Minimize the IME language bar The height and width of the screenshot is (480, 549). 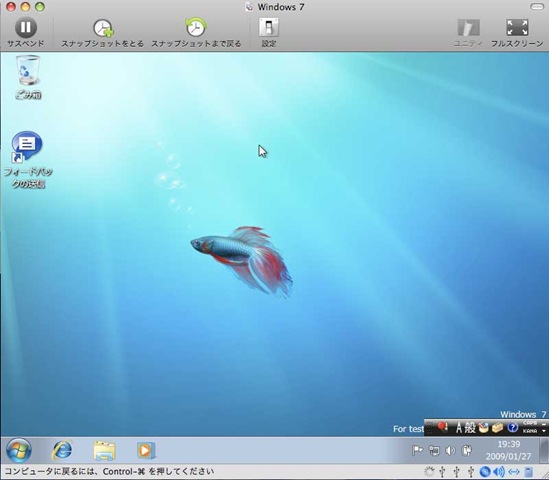tap(544, 424)
